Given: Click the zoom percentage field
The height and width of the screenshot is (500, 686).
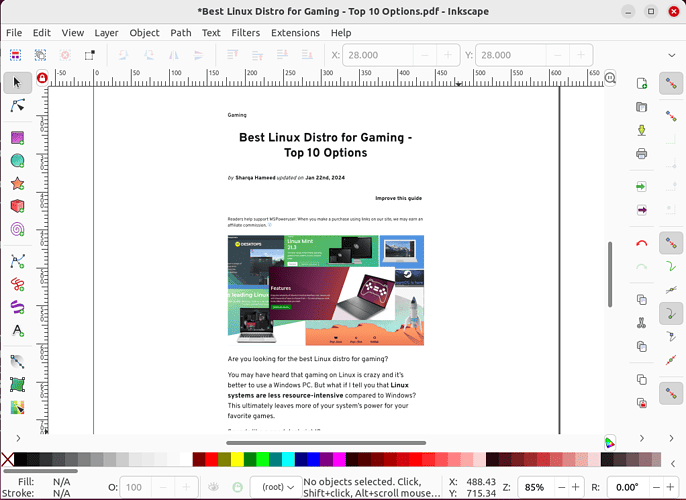Looking at the screenshot, I should [x=535, y=487].
